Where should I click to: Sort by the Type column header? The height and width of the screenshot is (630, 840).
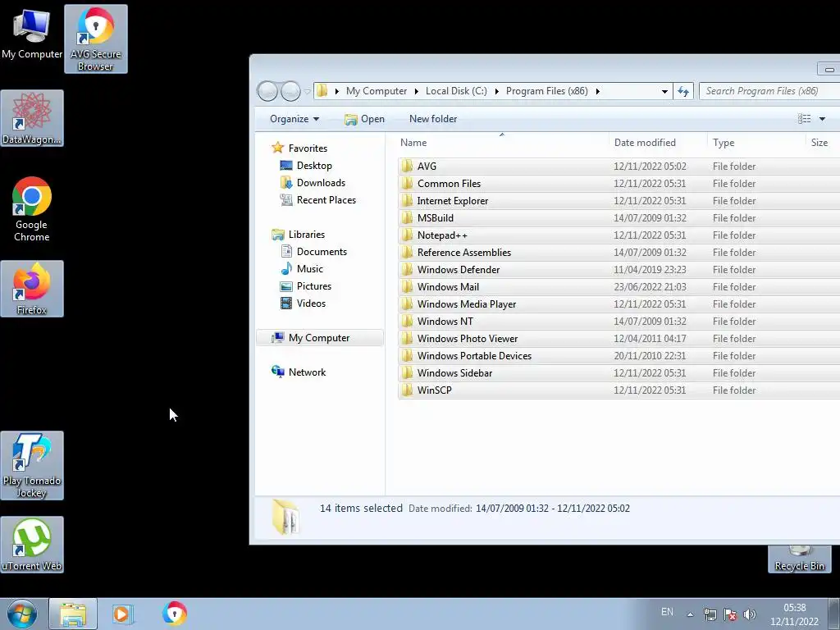click(756, 143)
